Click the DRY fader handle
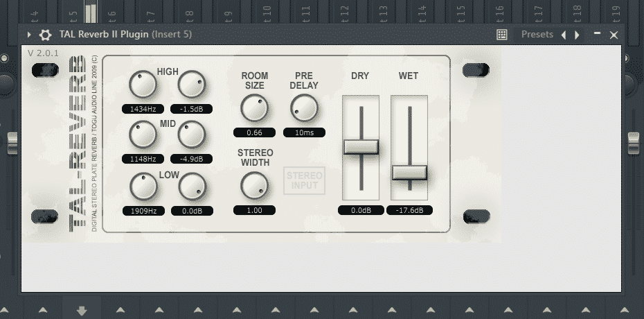 pyautogui.click(x=361, y=147)
